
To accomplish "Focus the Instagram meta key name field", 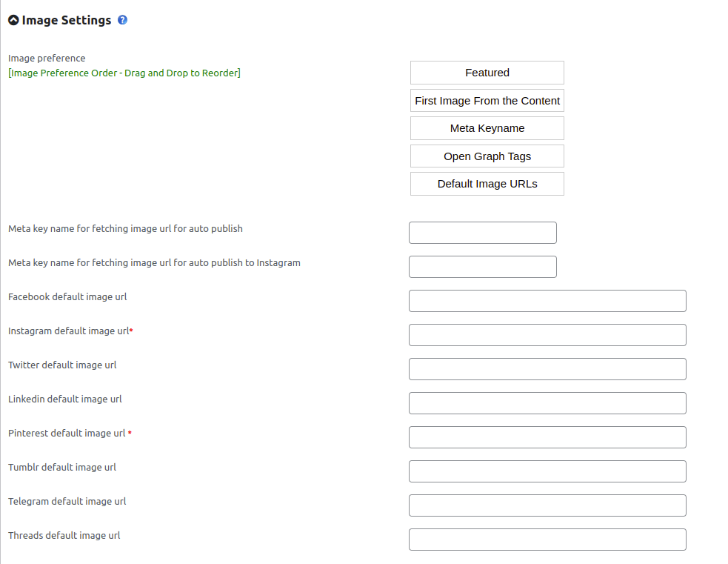I will [482, 266].
